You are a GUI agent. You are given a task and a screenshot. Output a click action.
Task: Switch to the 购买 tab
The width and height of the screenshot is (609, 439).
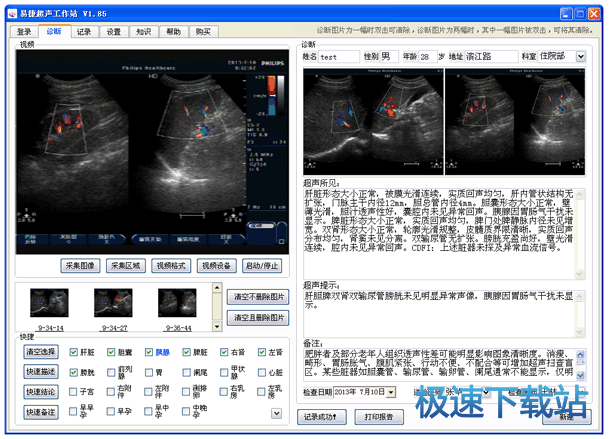pos(203,32)
